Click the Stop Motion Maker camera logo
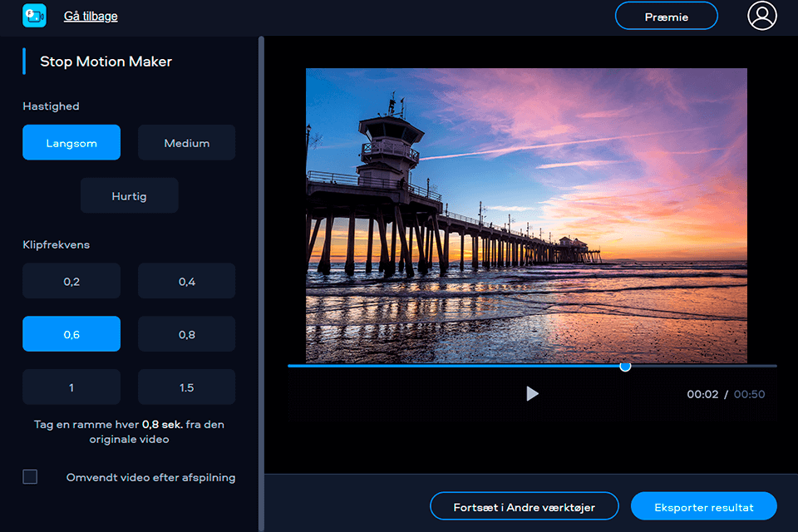 pos(34,16)
